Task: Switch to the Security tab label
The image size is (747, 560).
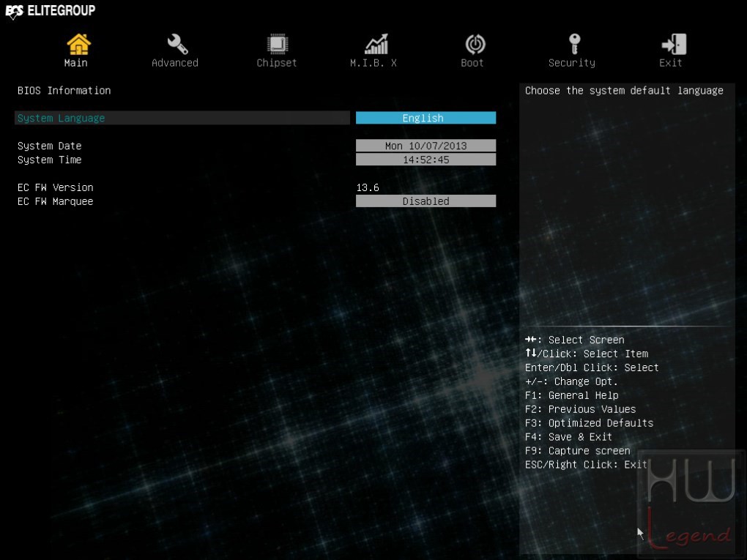Action: coord(572,63)
